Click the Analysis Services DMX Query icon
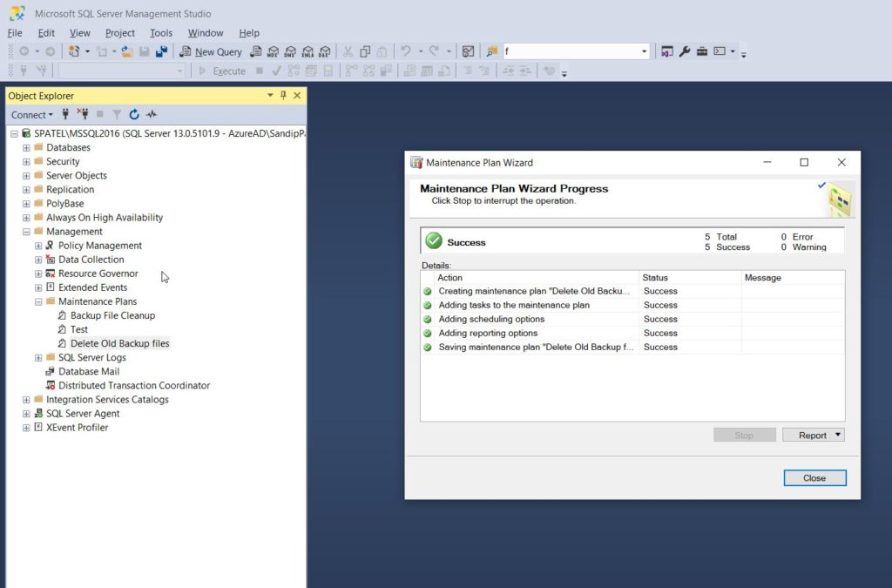The width and height of the screenshot is (892, 588). pyautogui.click(x=290, y=51)
